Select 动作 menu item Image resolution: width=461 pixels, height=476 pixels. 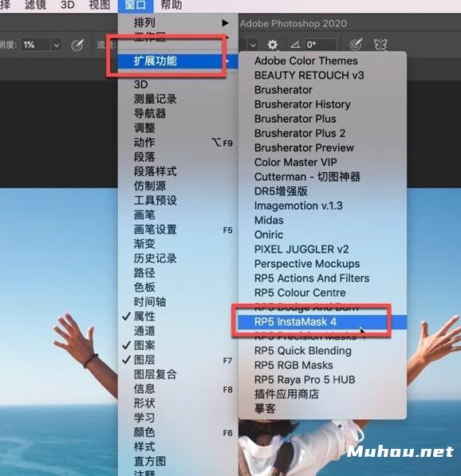pos(178,143)
